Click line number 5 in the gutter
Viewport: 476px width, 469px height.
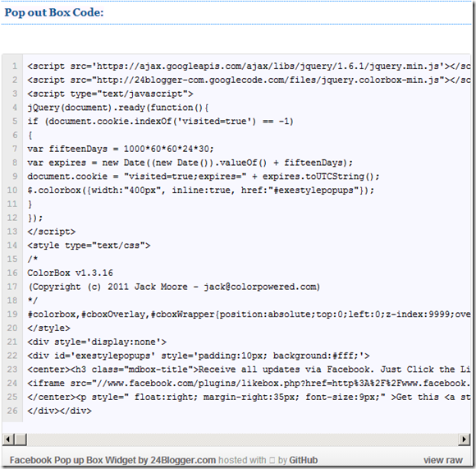pos(15,122)
